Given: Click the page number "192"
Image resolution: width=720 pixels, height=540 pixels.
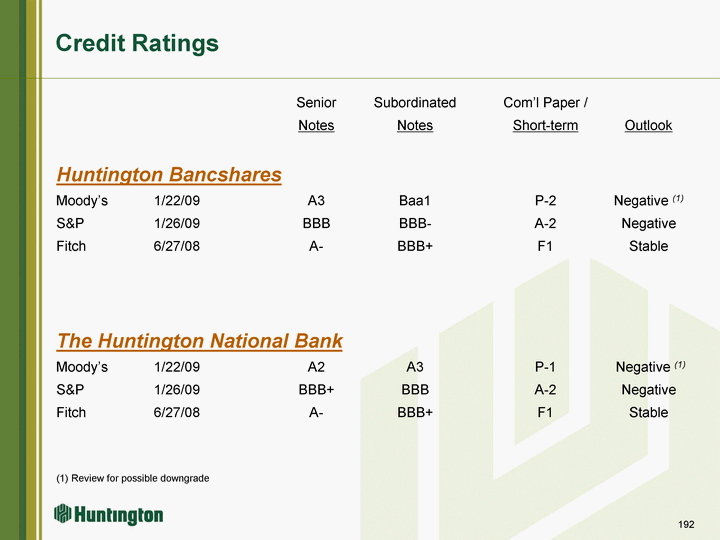Looking at the screenshot, I should tap(686, 524).
